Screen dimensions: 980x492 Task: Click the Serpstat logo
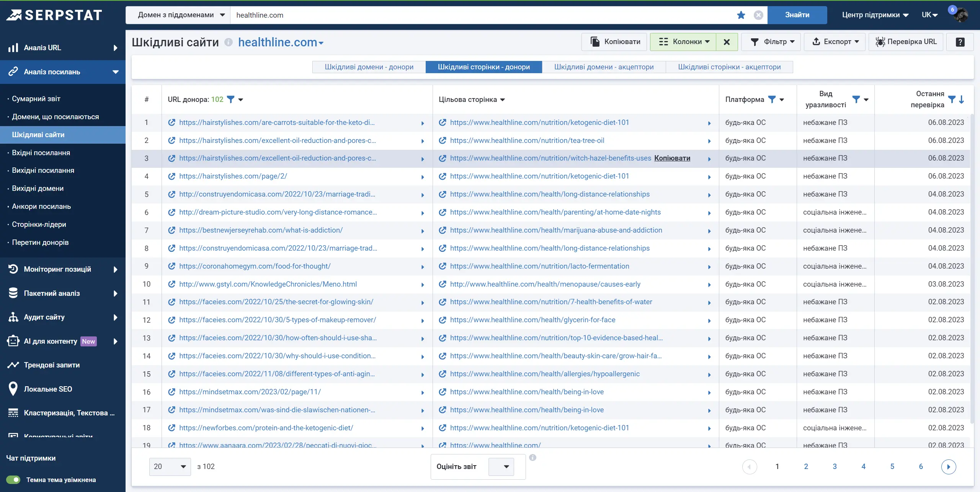coord(54,15)
